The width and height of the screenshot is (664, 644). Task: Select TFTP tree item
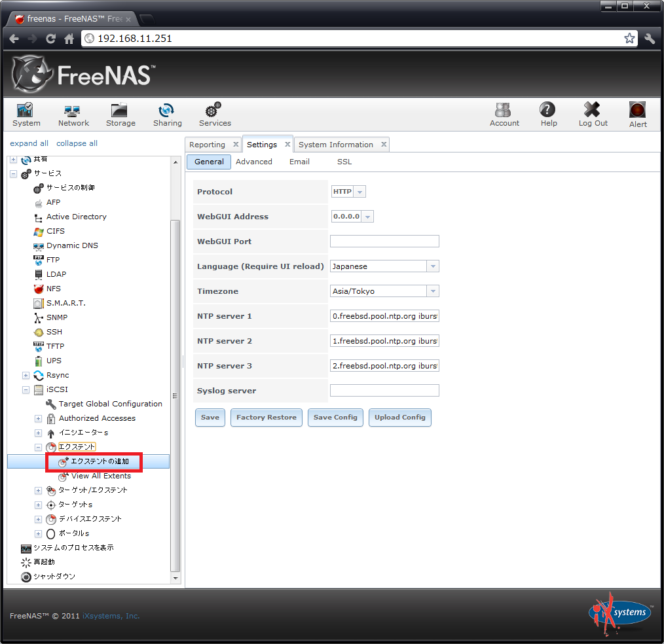click(55, 346)
